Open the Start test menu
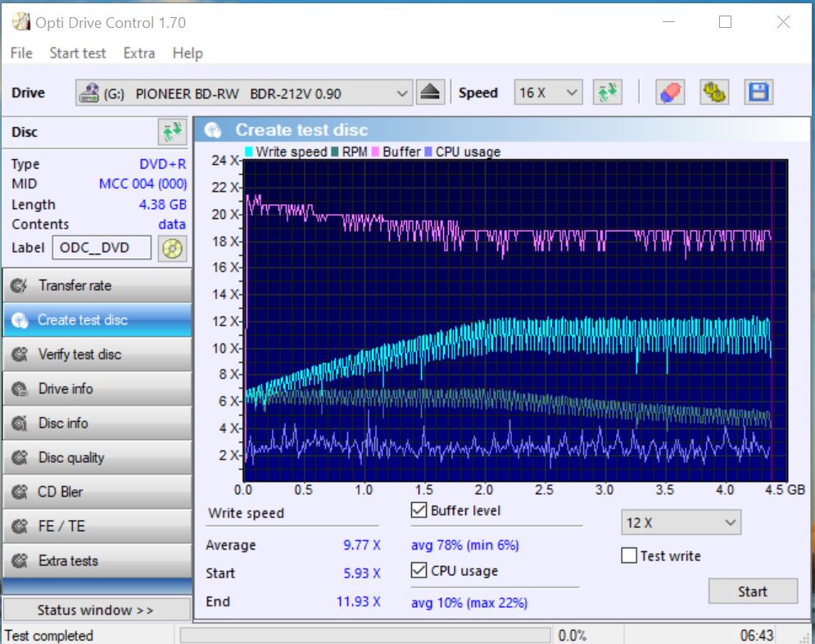 click(77, 53)
